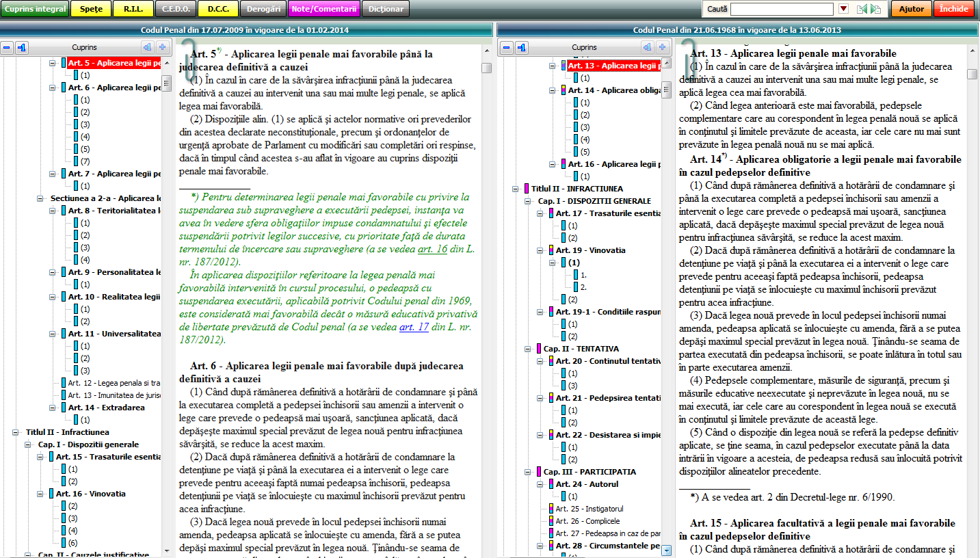The image size is (980, 558).
Task: Collapse all in left Cuprins panel
Action: click(x=7, y=47)
